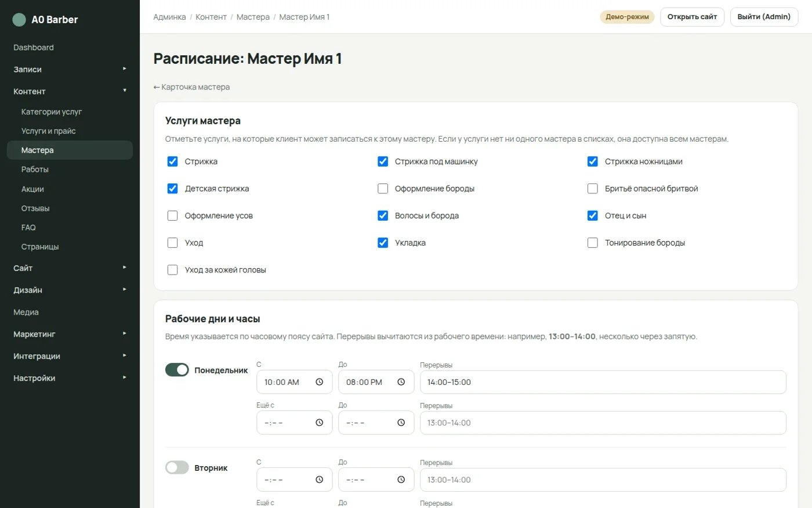The image size is (812, 508).
Task: Click the Демо-режим badge
Action: point(627,17)
